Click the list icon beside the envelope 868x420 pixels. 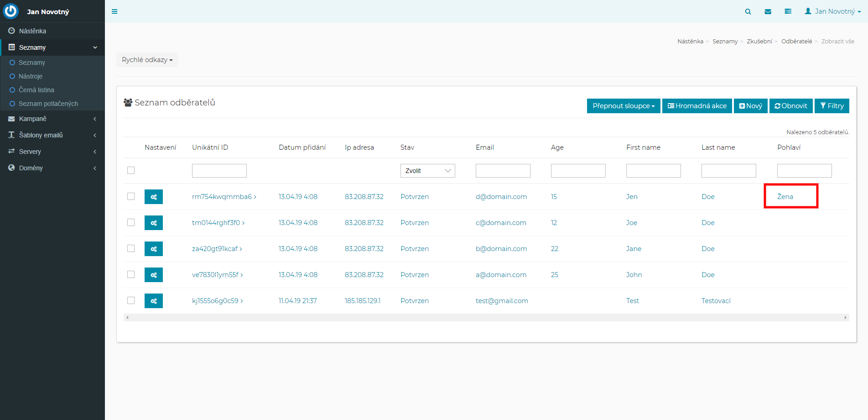788,11
